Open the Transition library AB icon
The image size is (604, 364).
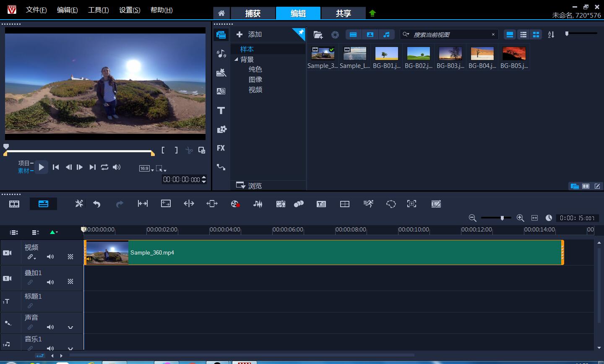[221, 91]
